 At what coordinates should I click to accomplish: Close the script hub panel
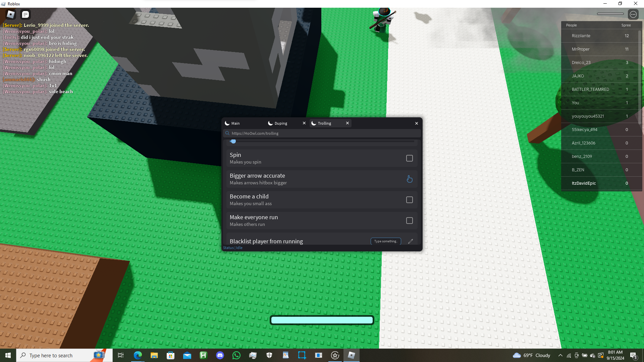click(x=417, y=123)
